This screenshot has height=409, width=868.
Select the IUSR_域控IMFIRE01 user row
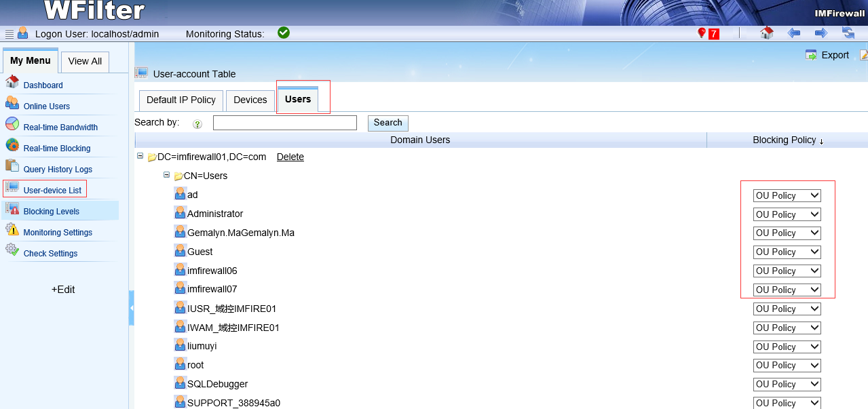pyautogui.click(x=232, y=309)
